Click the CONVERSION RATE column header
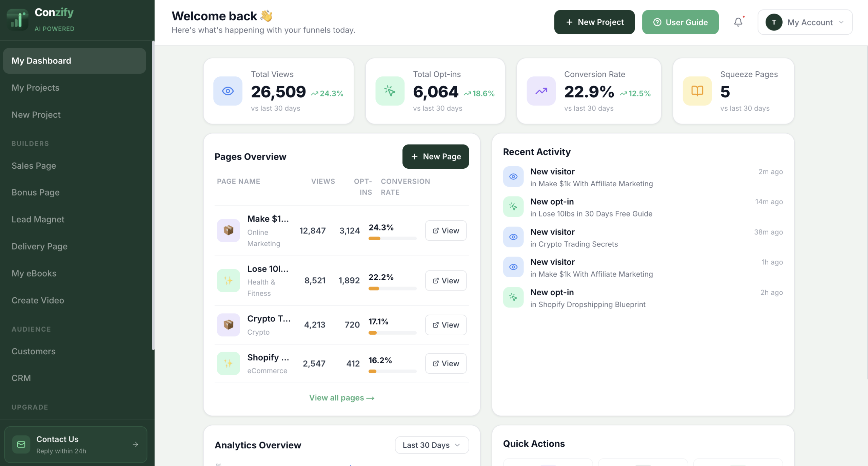The height and width of the screenshot is (466, 868). point(406,187)
